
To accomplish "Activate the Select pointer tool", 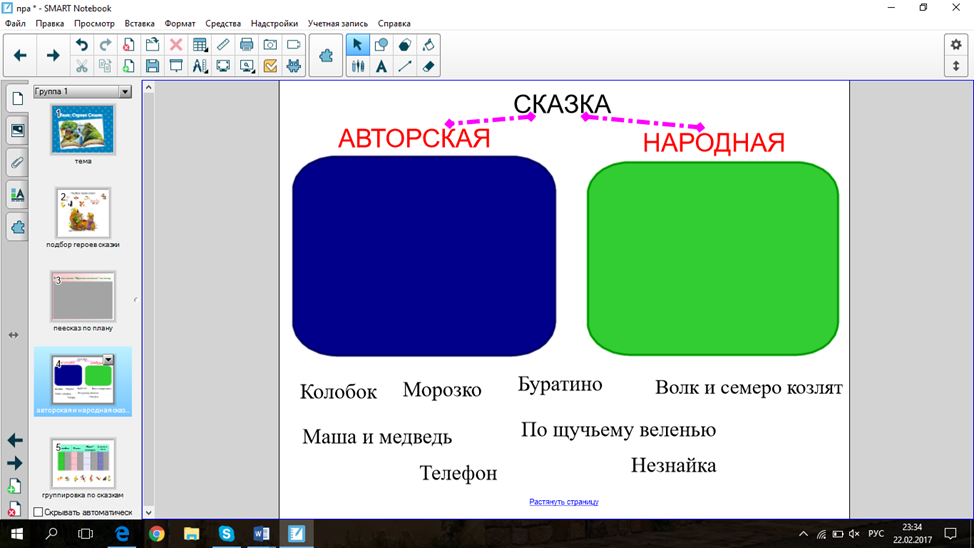I will click(x=357, y=45).
